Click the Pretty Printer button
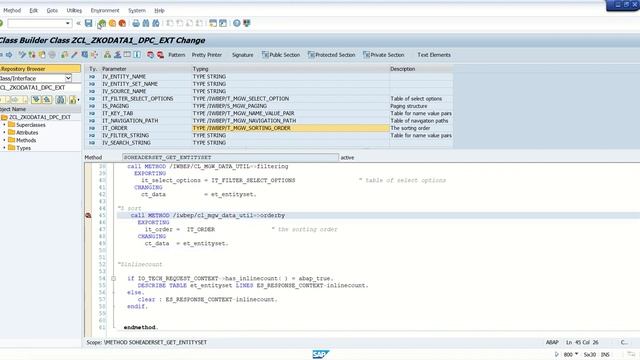Viewport: 640px width, 360px height. pyautogui.click(x=207, y=55)
